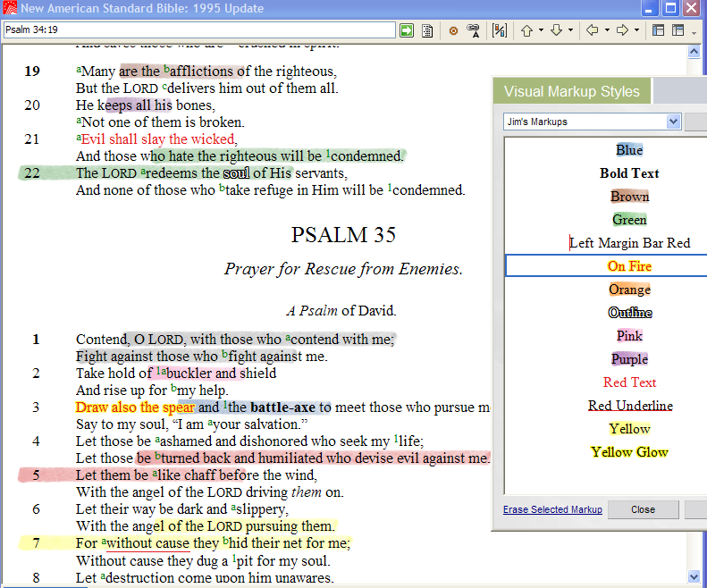
Task: Select the Yellow markup style
Action: tap(629, 429)
